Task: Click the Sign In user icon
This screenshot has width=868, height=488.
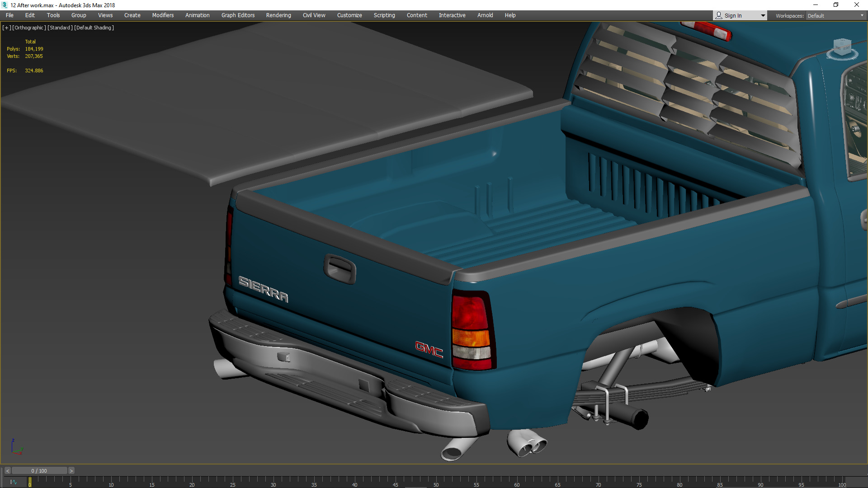Action: [x=719, y=15]
